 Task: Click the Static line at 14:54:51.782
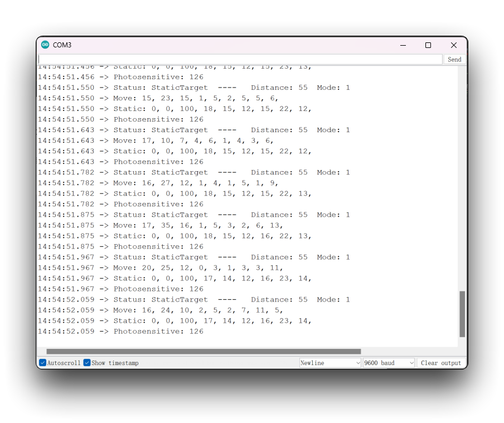[175, 193]
